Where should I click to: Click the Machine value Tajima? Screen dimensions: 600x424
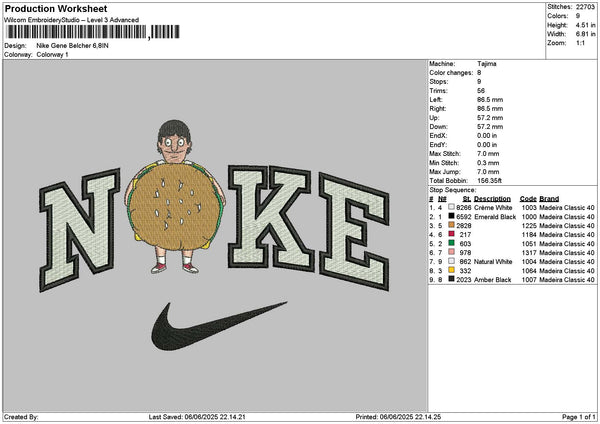click(487, 64)
